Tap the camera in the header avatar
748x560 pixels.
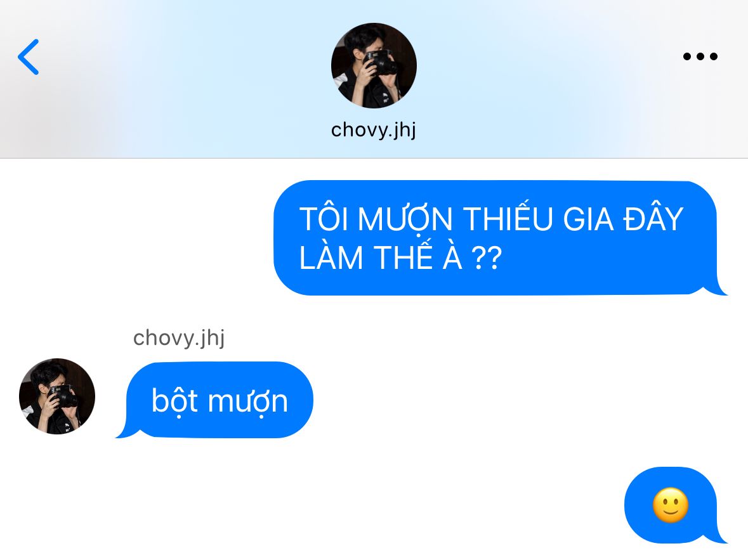click(x=380, y=62)
